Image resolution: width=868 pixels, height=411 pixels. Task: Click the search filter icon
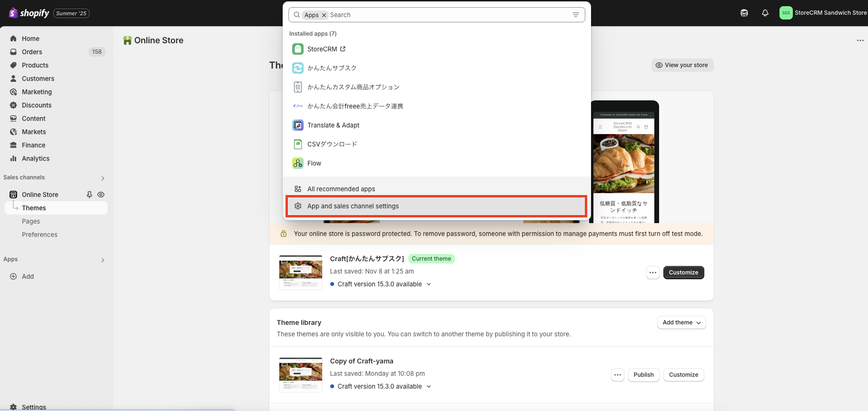[x=576, y=15]
